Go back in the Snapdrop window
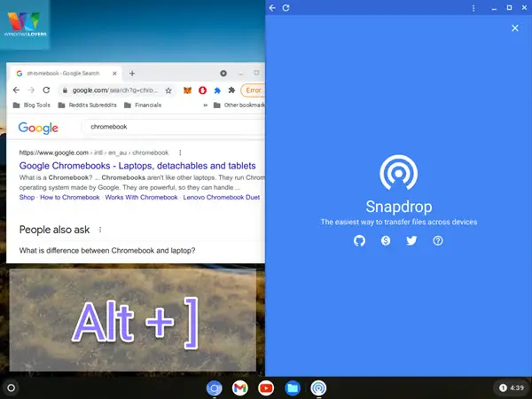Viewport: 532px width, 399px height. click(272, 7)
